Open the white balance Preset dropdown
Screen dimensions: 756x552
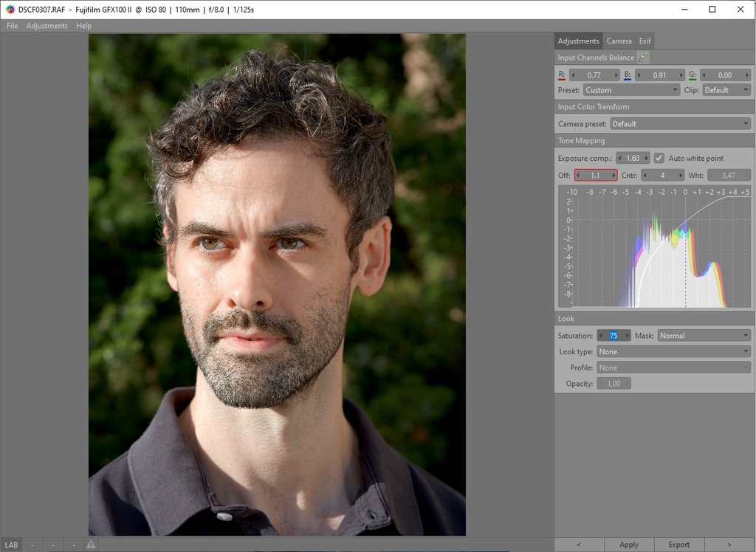pyautogui.click(x=631, y=90)
